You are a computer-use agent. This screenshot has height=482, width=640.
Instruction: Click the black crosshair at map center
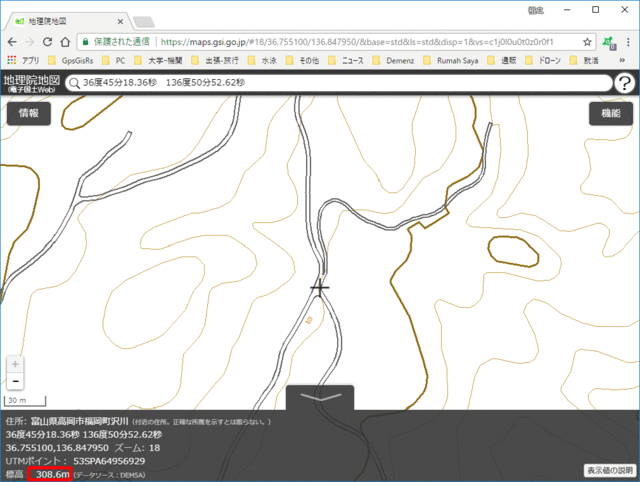point(320,288)
